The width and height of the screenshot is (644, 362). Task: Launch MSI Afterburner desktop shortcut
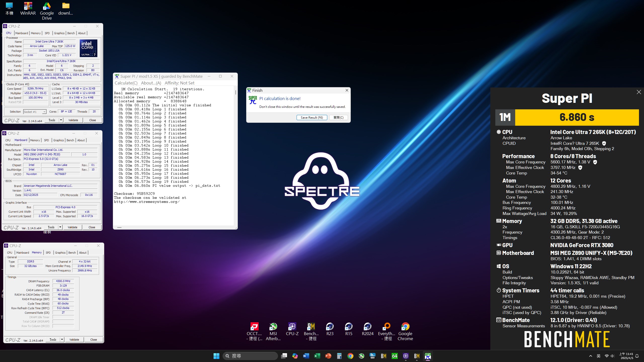tap(273, 331)
